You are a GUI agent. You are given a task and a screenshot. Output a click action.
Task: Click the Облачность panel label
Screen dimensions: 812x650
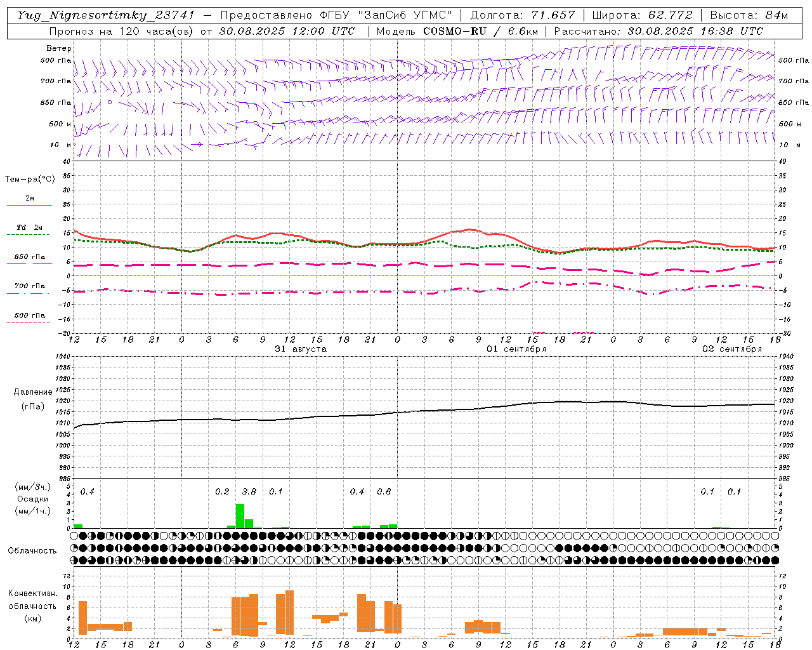33,551
